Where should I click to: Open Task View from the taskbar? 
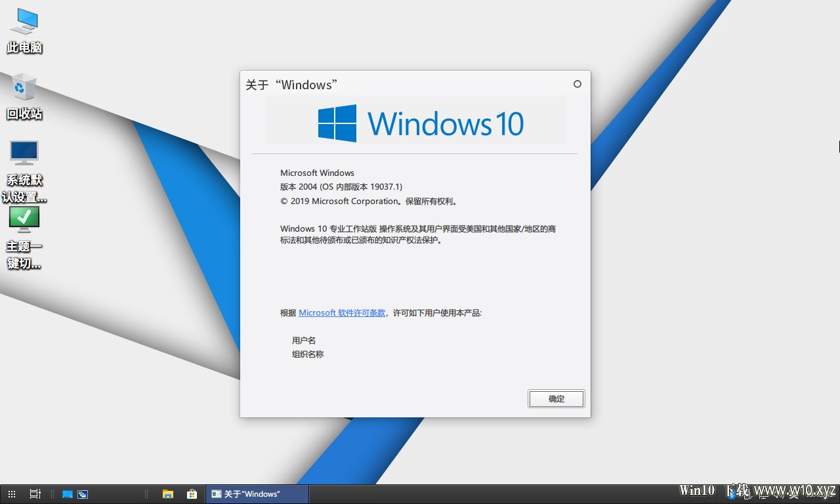coord(35,494)
